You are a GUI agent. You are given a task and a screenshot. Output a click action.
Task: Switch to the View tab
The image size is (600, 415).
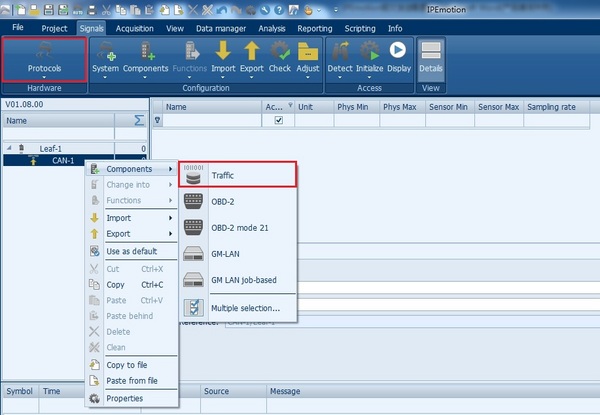[x=175, y=28]
